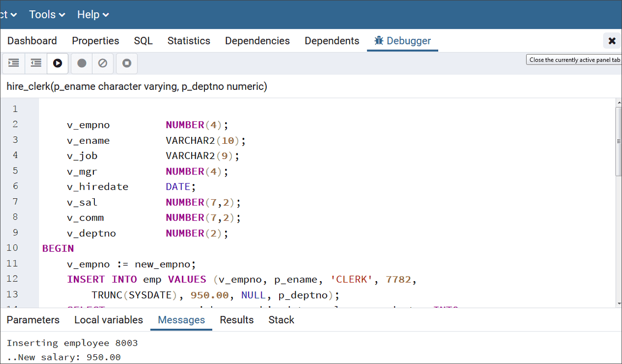The height and width of the screenshot is (364, 622).
Task: View the Stack tab
Action: point(281,320)
